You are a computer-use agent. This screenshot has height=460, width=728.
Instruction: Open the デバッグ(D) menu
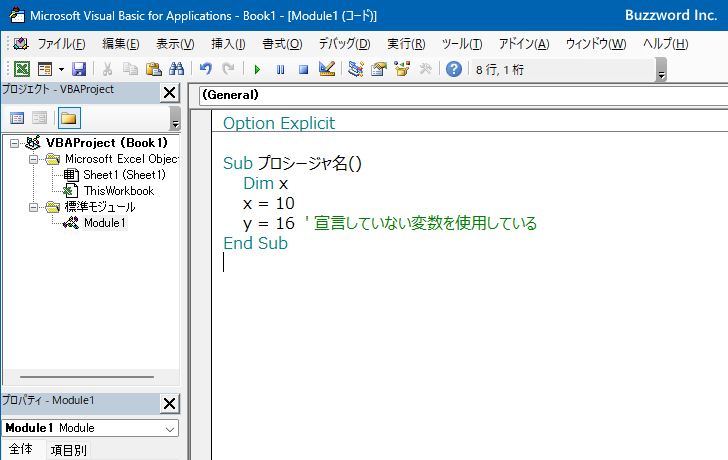pos(344,44)
